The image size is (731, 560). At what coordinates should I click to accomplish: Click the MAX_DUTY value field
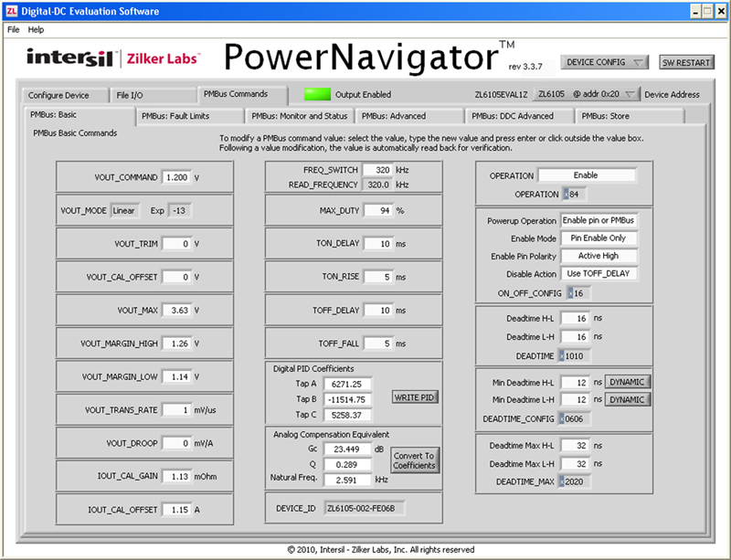(x=377, y=210)
